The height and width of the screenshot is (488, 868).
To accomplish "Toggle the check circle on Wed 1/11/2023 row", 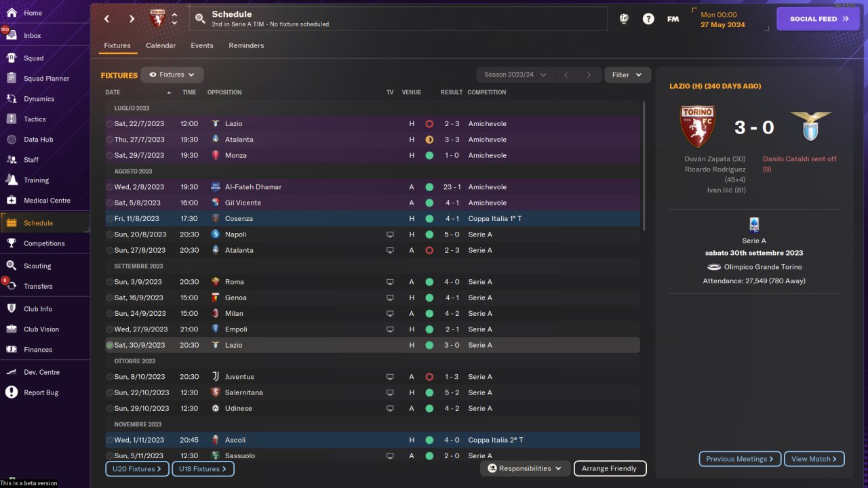I will pos(110,440).
